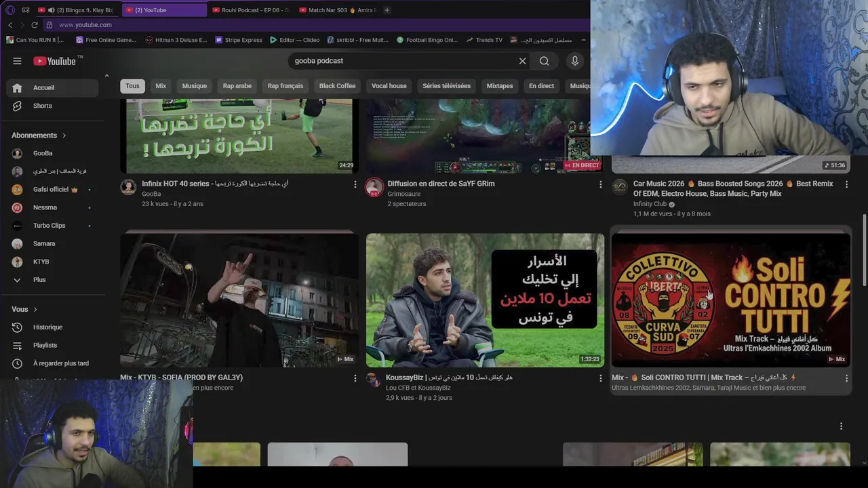Open options for Soli CONTRO TUTTI mix

point(846,378)
